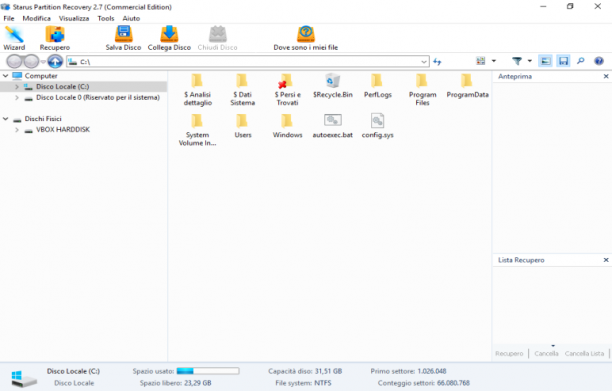612x391 pixels.
Task: Expand the VBOX HARDDISK node
Action: pos(17,130)
